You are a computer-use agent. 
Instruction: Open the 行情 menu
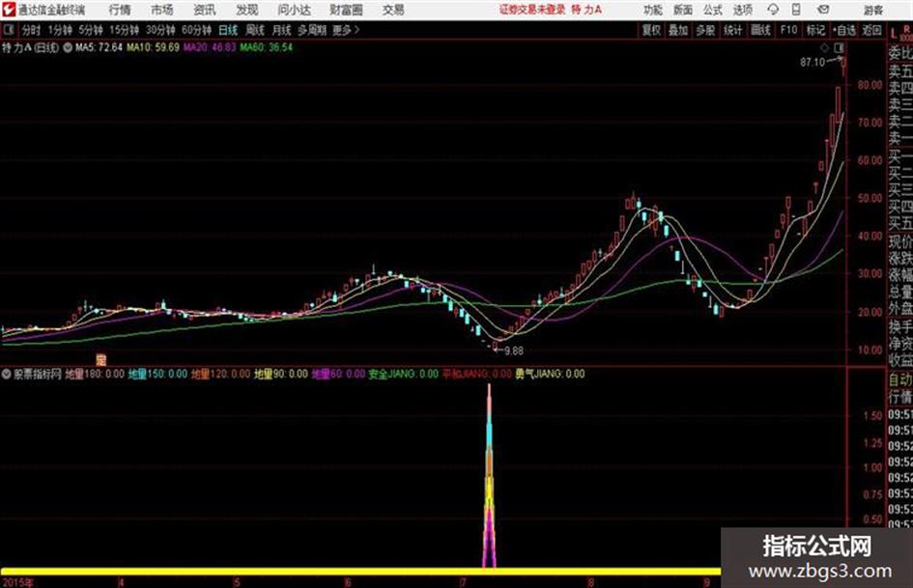[120, 10]
